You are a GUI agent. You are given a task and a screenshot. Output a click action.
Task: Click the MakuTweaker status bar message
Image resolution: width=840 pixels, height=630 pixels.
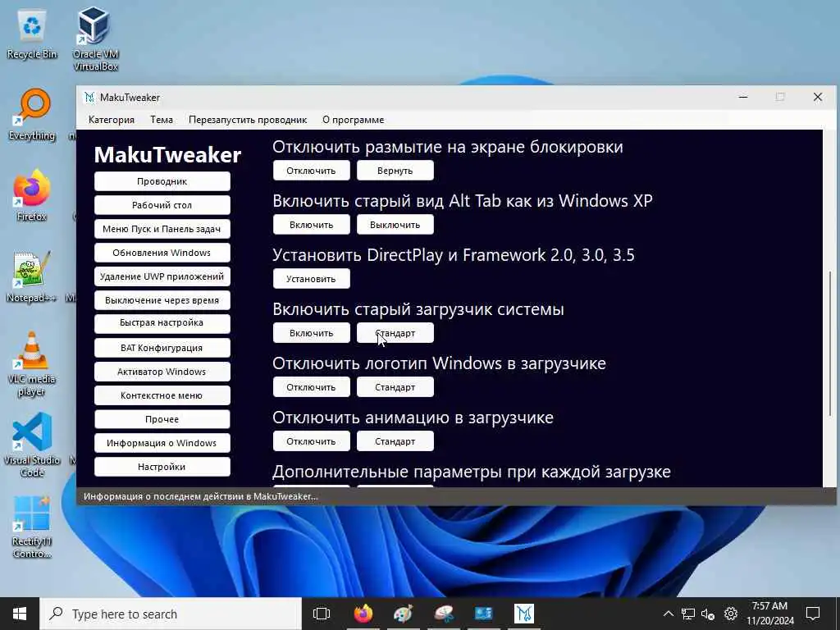coord(201,496)
